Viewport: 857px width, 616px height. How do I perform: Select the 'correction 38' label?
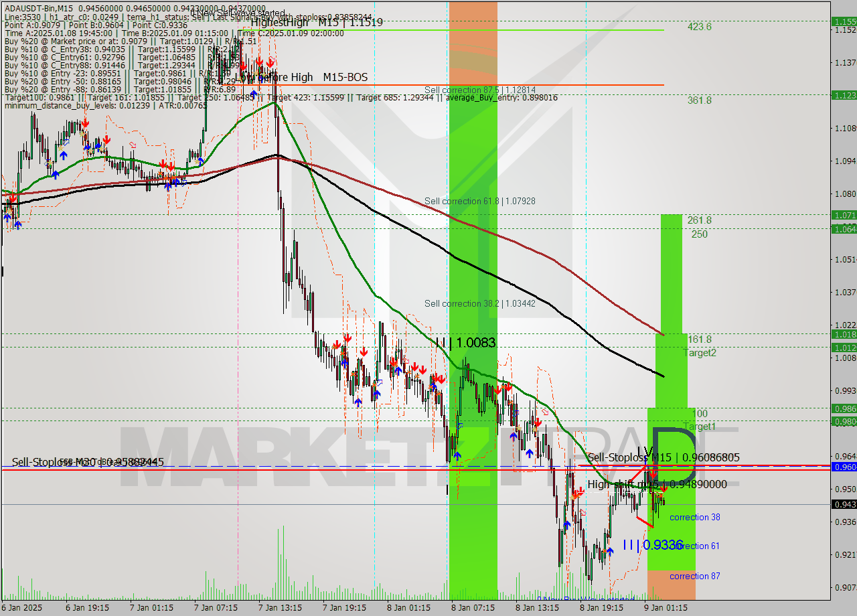click(x=695, y=517)
